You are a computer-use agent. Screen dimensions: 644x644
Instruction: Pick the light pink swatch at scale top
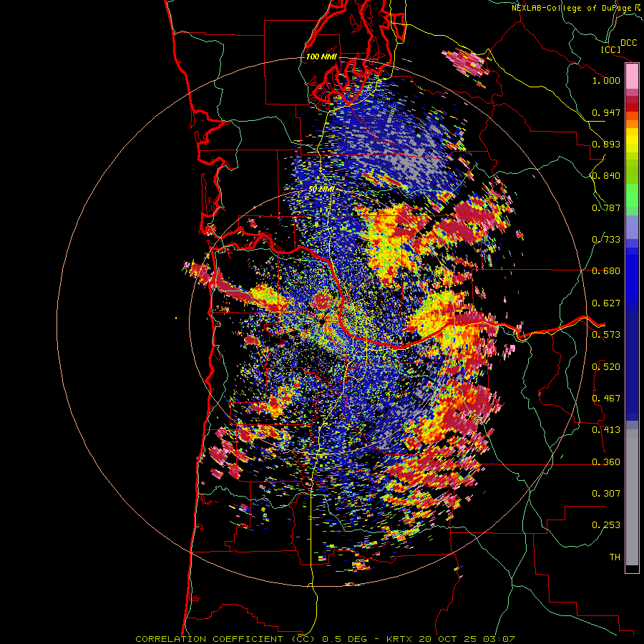click(x=632, y=77)
